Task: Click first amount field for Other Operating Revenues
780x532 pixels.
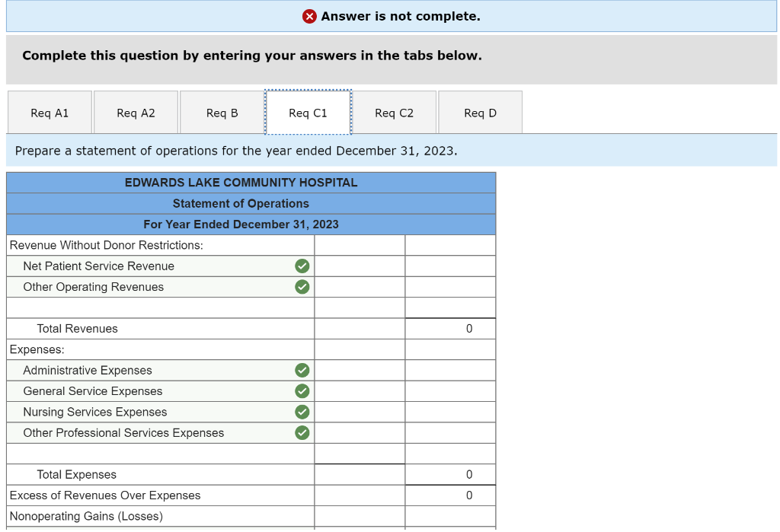Action: click(360, 287)
